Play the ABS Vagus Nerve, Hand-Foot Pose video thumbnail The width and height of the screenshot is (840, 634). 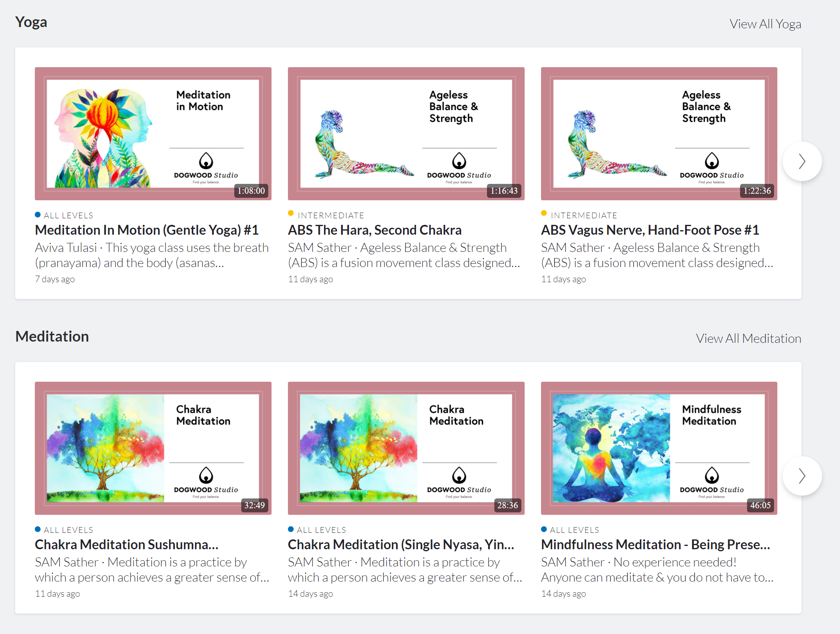tap(659, 134)
